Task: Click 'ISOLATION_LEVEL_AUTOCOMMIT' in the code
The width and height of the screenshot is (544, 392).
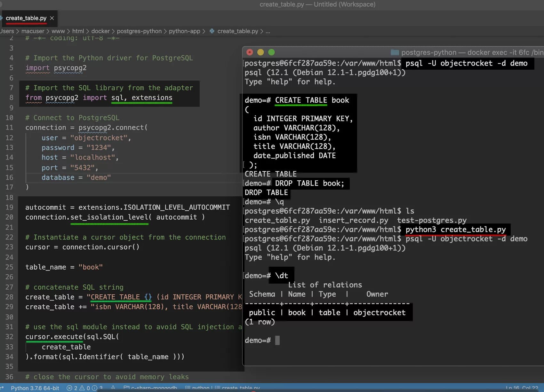Action: pos(177,208)
